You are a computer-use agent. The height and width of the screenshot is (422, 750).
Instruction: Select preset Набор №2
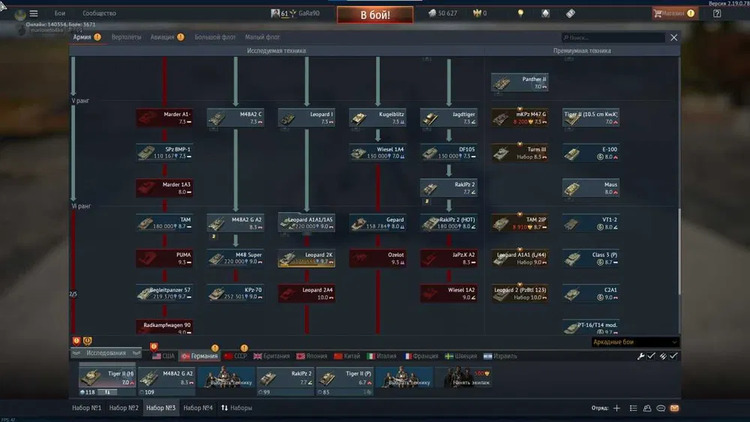pyautogui.click(x=124, y=409)
